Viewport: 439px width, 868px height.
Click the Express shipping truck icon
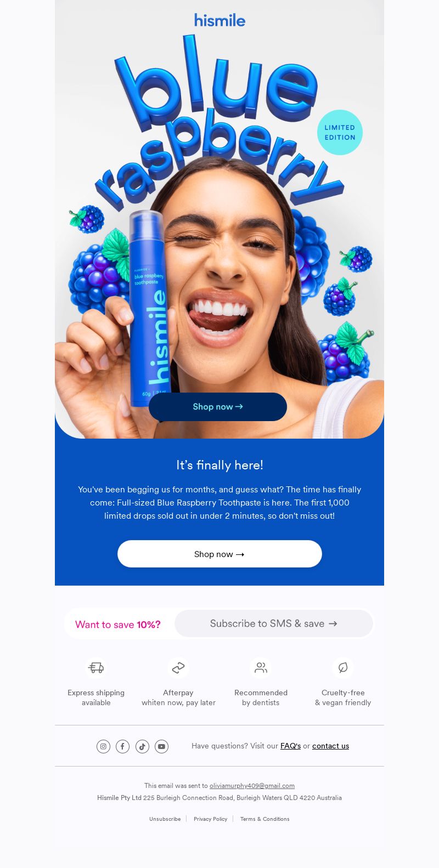click(x=96, y=668)
